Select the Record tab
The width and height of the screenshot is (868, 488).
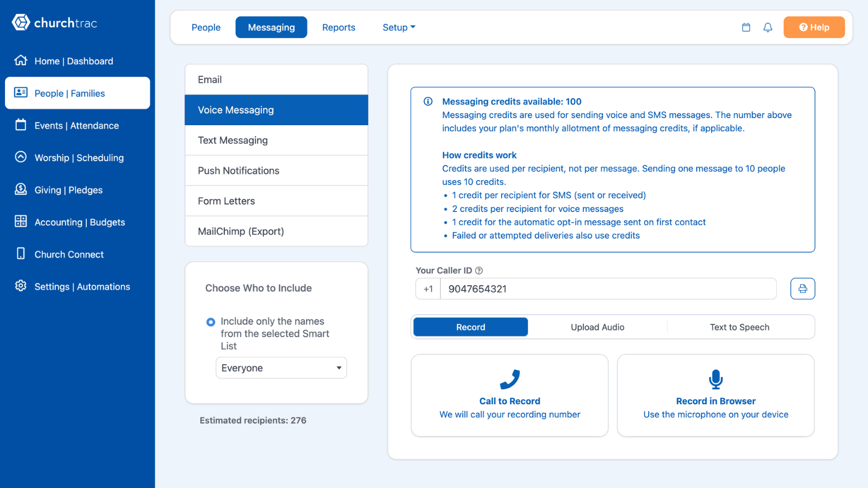[x=470, y=327]
